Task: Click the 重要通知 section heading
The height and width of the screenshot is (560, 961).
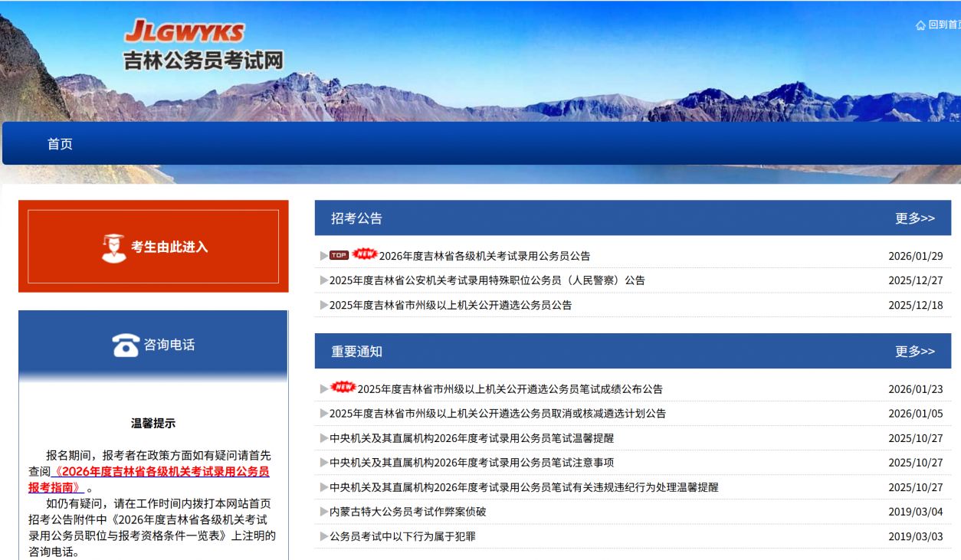Action: [356, 352]
